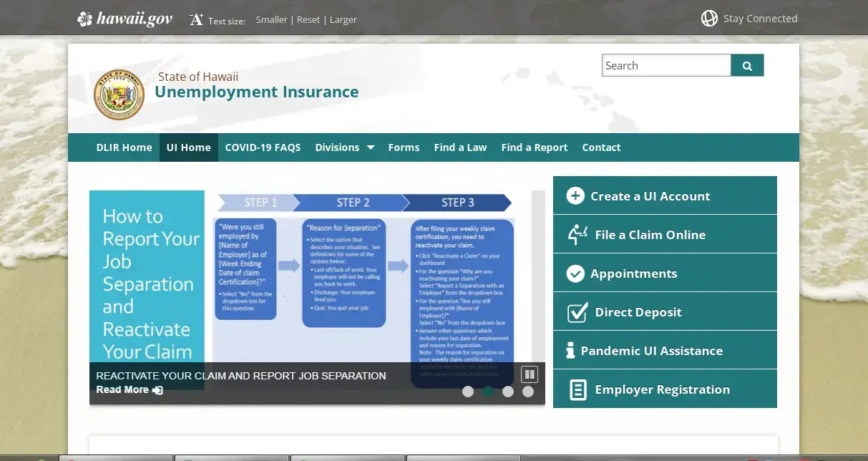The height and width of the screenshot is (461, 868).
Task: Open Create a UI Account via plus icon
Action: (576, 195)
